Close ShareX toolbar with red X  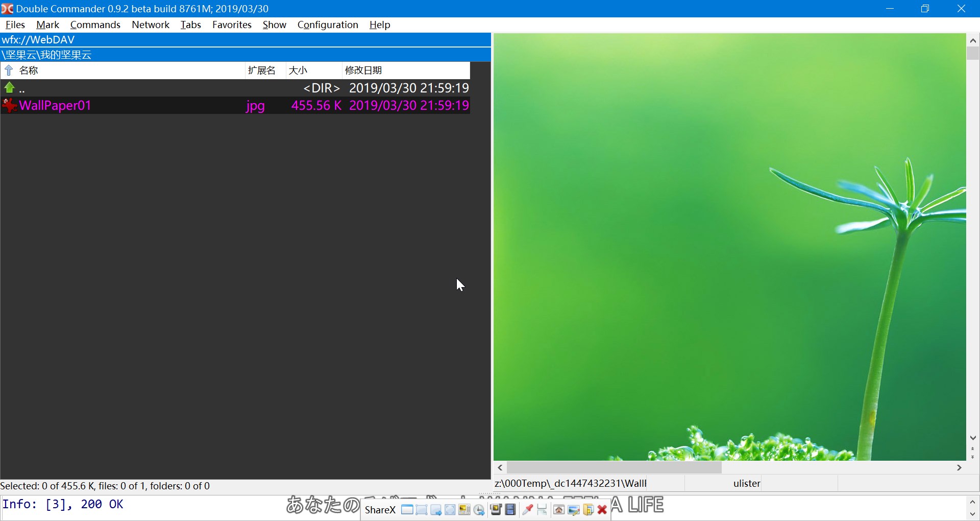click(x=602, y=510)
